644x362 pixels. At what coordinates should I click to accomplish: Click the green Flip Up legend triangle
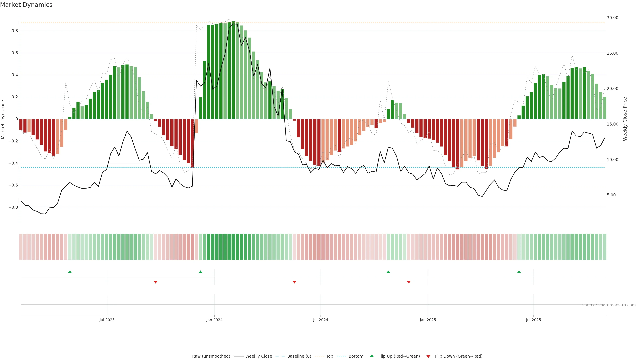point(372,356)
